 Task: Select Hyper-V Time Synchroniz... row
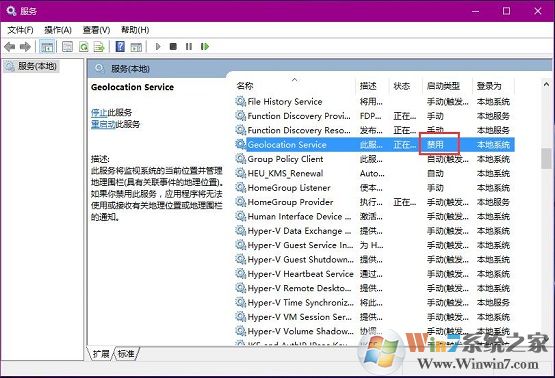click(x=374, y=303)
